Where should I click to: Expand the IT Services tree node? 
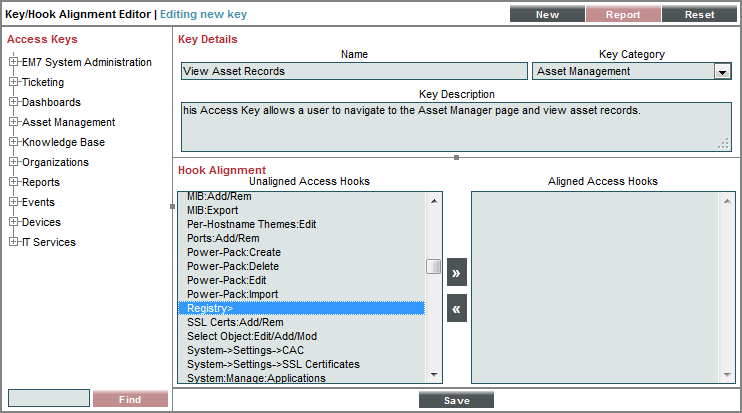pos(13,242)
